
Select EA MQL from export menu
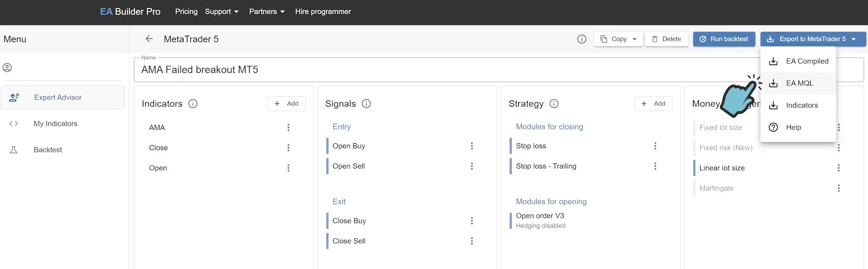800,83
